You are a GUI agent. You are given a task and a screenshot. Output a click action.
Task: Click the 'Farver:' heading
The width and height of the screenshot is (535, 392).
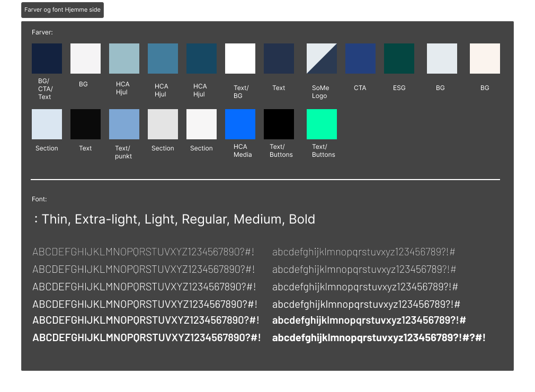click(x=42, y=32)
